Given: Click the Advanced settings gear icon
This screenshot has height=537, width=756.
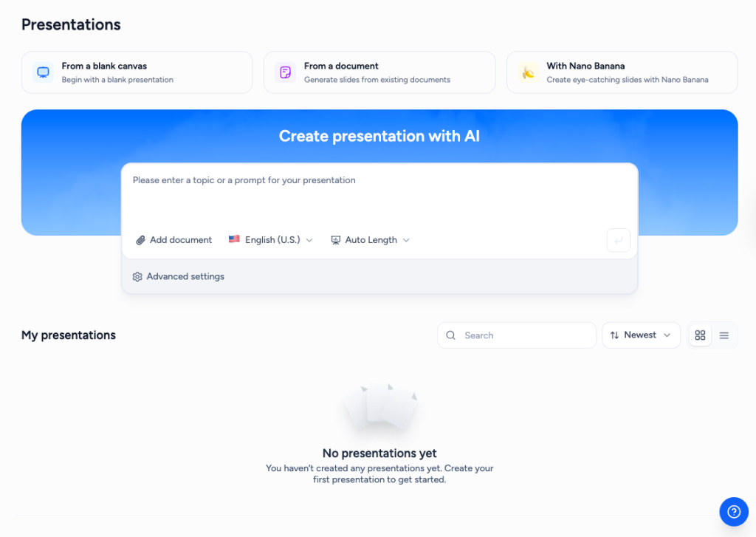Looking at the screenshot, I should (x=137, y=277).
